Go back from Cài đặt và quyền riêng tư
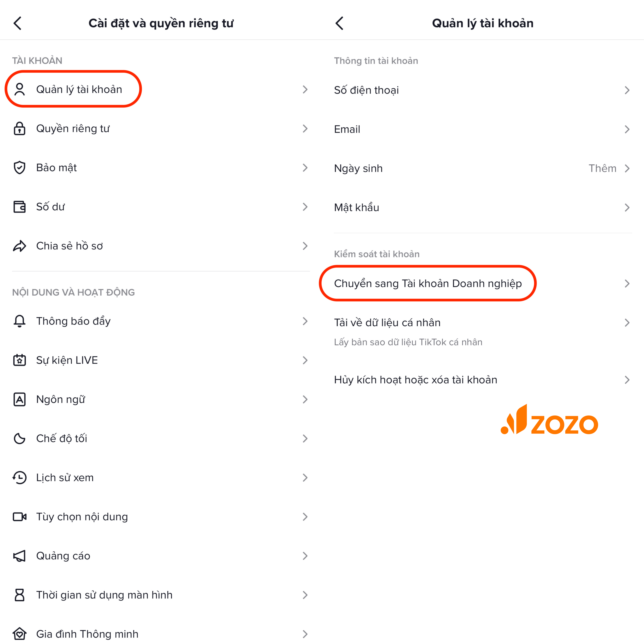This screenshot has height=644, width=644. [18, 23]
